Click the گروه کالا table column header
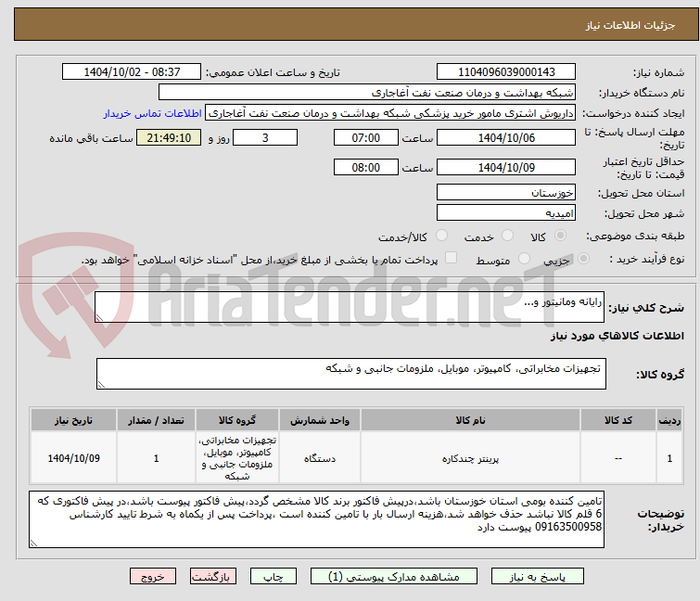Viewport: 700px width, 601px height. [237, 420]
